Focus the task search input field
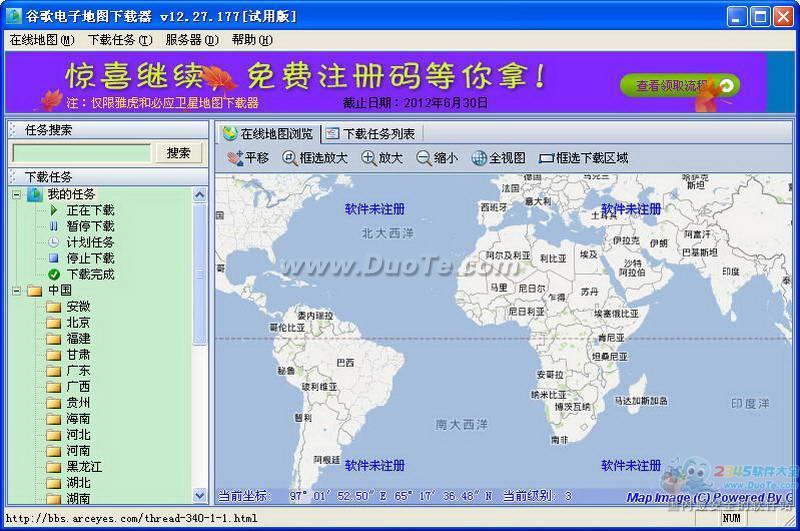Screen dimensions: 800x531 point(82,153)
